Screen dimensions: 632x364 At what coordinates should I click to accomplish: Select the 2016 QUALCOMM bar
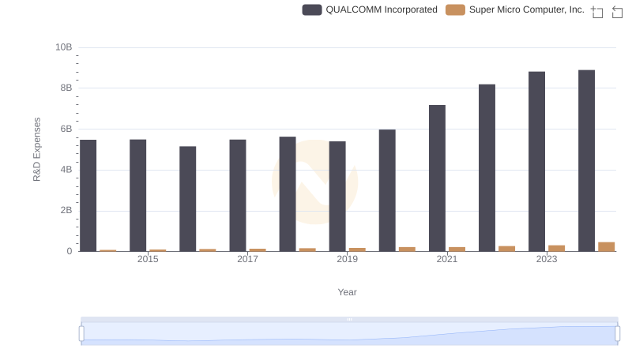(x=188, y=199)
